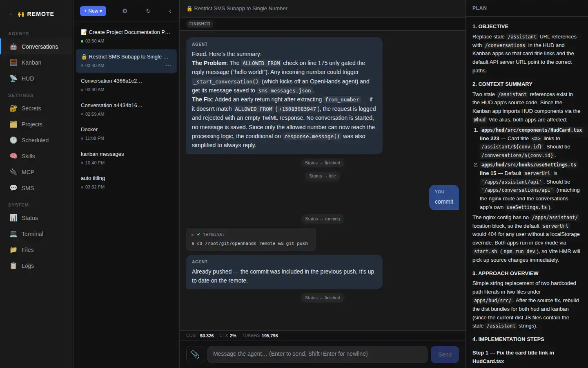Screen dimensions: 588x368
Task: Click the paperclip attach file icon
Action: click(195, 355)
